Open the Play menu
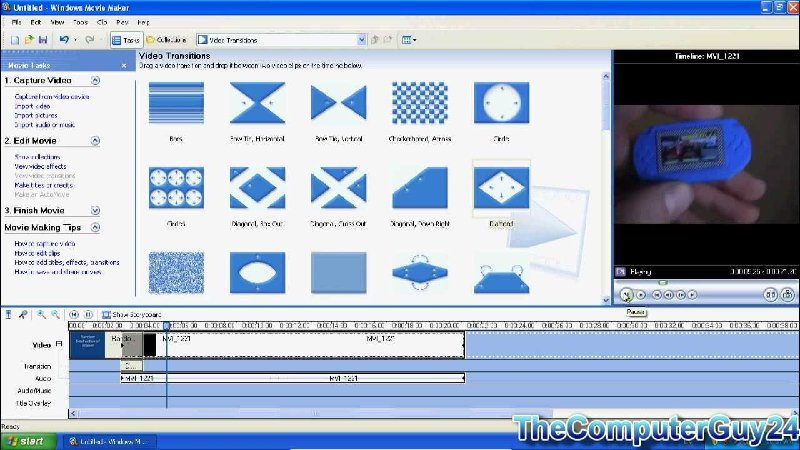The width and height of the screenshot is (800, 450). 122,22
